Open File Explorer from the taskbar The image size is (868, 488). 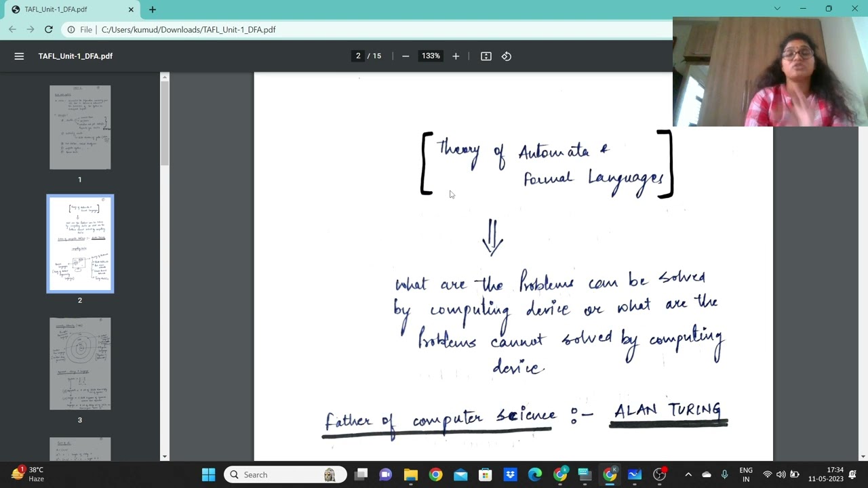(410, 474)
